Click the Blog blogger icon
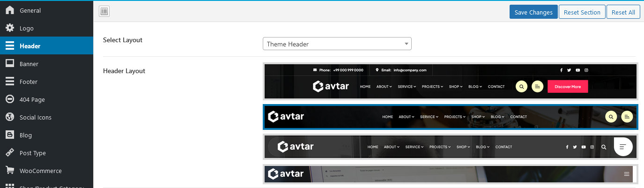 click(9, 135)
